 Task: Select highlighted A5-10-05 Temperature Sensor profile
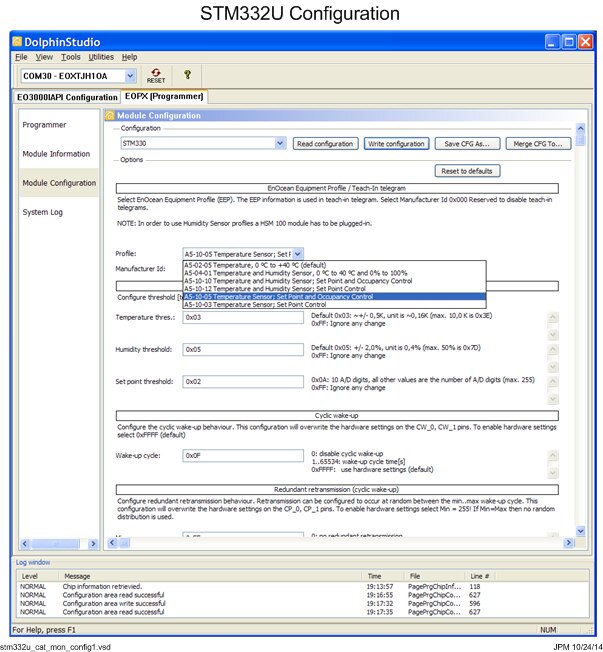334,296
